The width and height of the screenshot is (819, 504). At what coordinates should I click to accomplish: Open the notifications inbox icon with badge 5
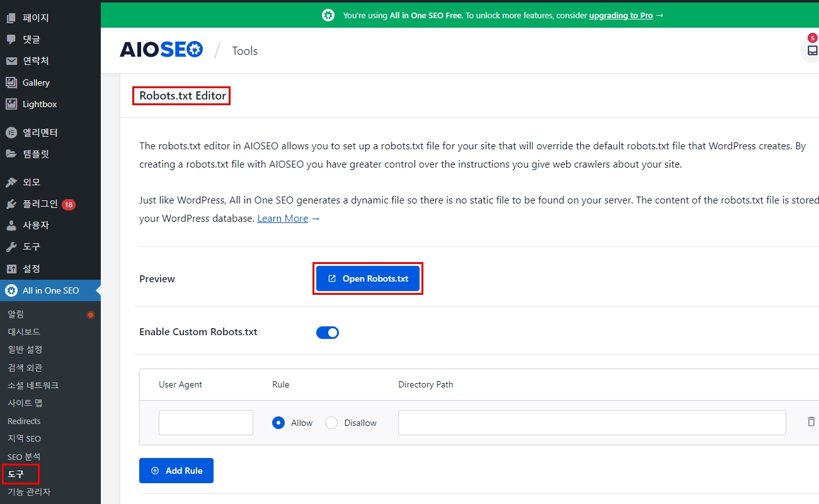811,50
